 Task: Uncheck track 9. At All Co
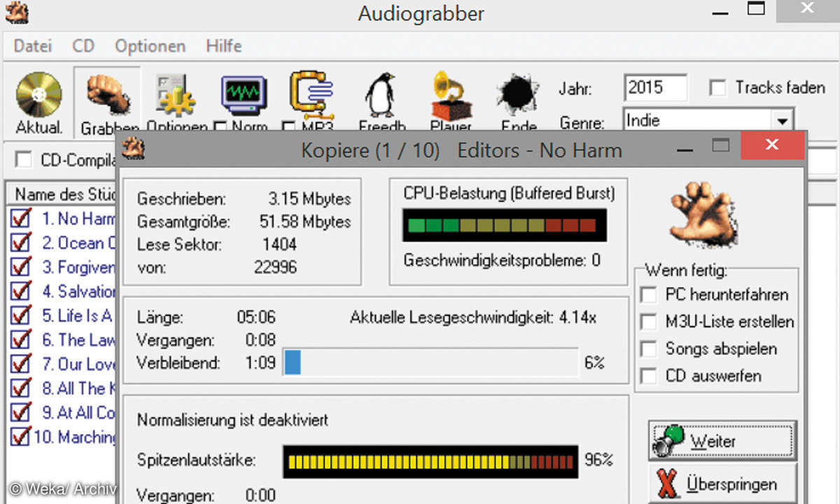(21, 412)
